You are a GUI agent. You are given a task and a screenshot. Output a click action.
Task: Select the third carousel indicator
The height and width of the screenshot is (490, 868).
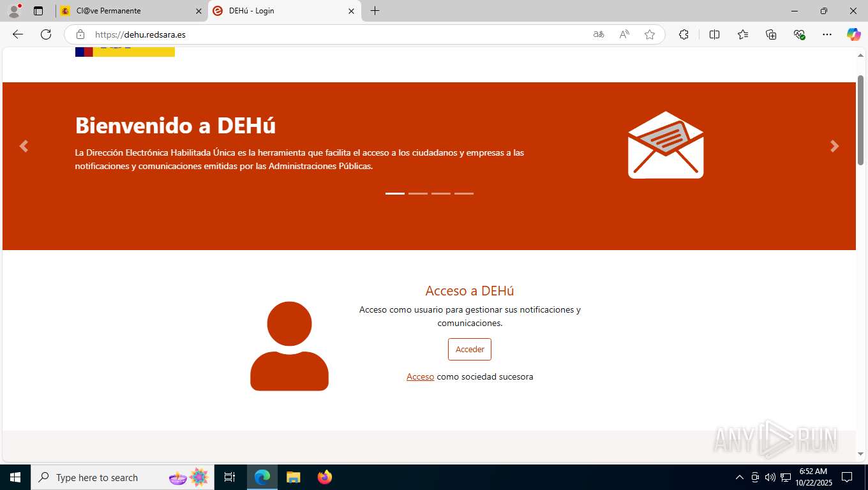pyautogui.click(x=441, y=193)
